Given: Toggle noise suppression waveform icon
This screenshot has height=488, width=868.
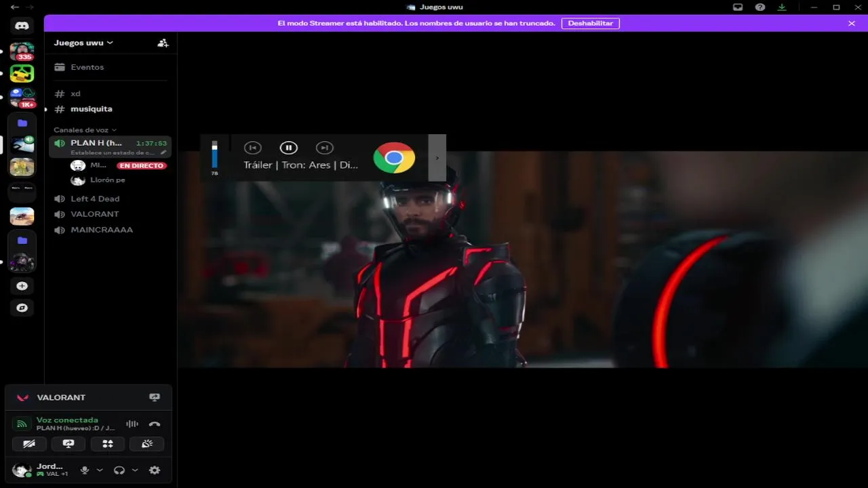Looking at the screenshot, I should (132, 424).
